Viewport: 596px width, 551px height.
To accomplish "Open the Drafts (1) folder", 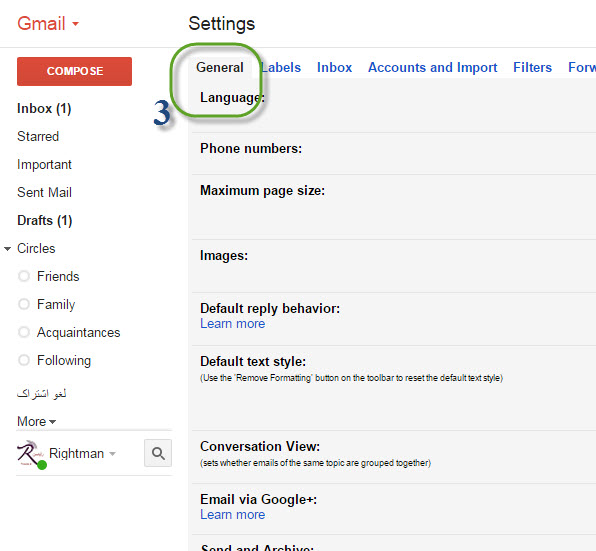I will [x=45, y=220].
